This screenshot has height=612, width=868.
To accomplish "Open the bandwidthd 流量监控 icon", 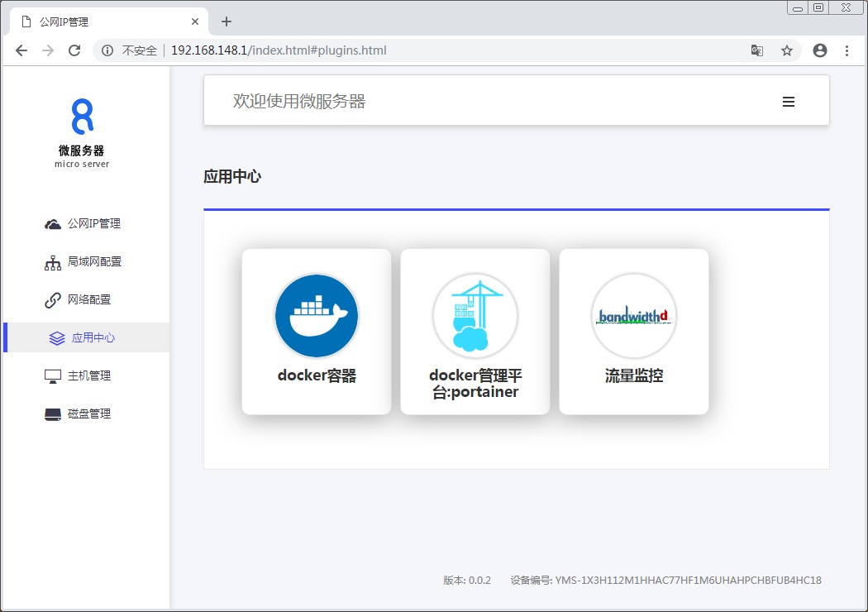I will click(634, 316).
